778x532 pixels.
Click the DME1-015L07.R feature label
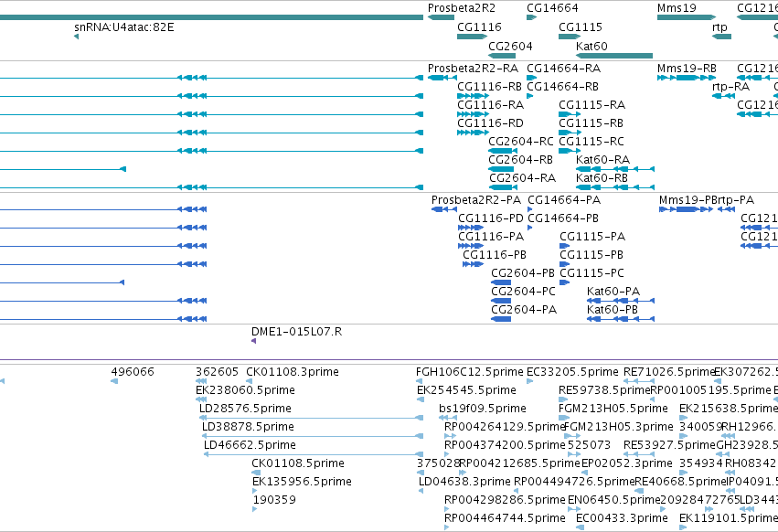(x=297, y=332)
